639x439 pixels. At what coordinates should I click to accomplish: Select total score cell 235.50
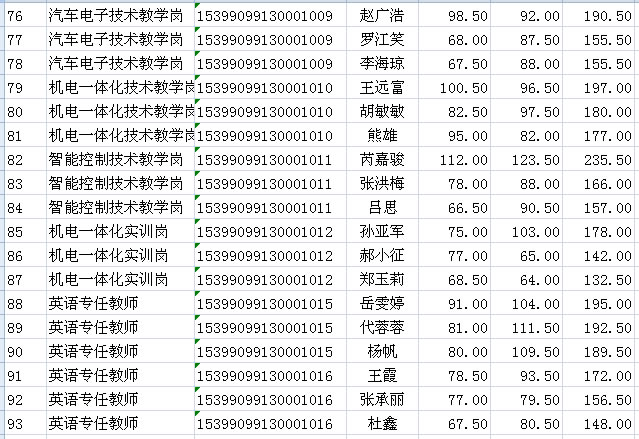click(x=603, y=160)
